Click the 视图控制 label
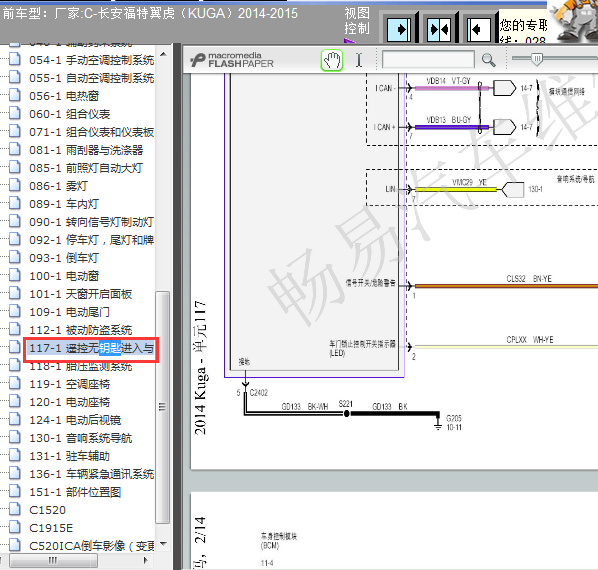Screen dimensions: 598x570 tap(357, 21)
